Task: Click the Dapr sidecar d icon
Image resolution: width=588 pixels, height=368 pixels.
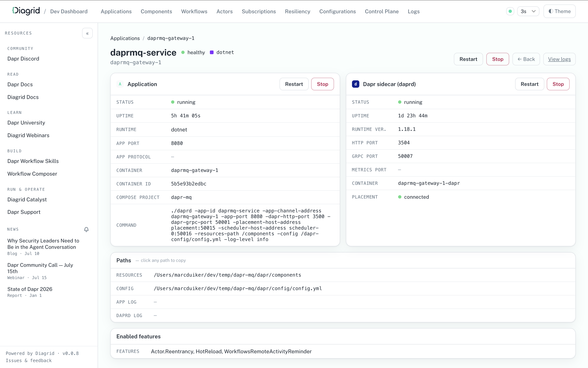Action: point(355,84)
